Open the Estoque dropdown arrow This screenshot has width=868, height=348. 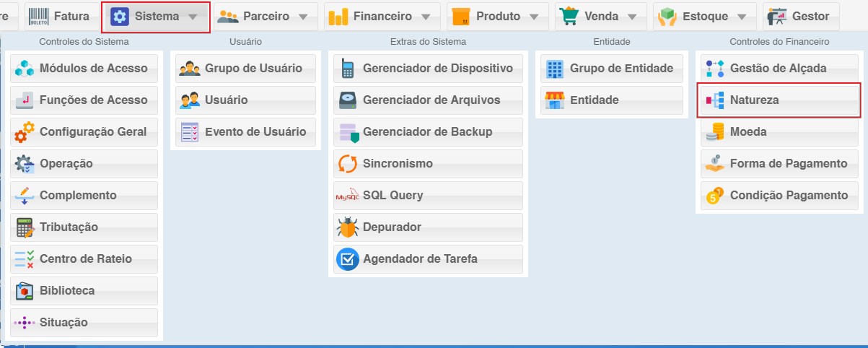[742, 17]
